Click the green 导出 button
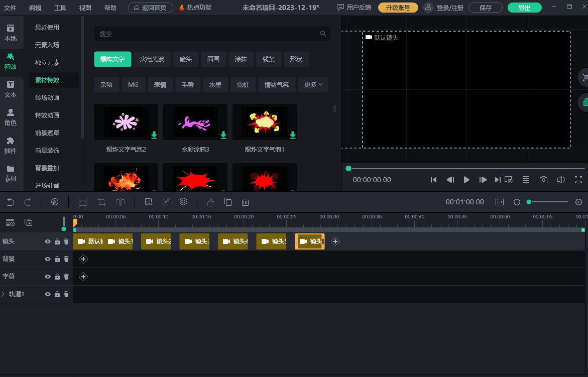This screenshot has height=377, width=588. click(x=524, y=8)
